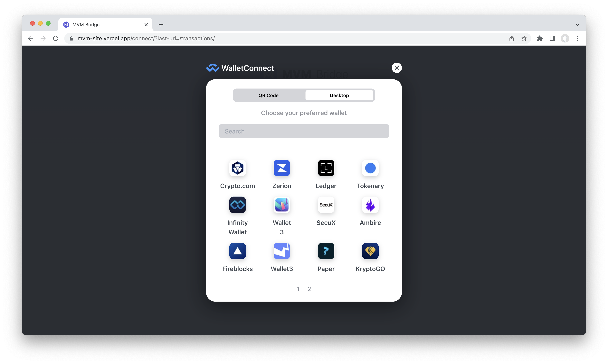Switch to the QR Code tab
This screenshot has width=608, height=364.
click(268, 95)
